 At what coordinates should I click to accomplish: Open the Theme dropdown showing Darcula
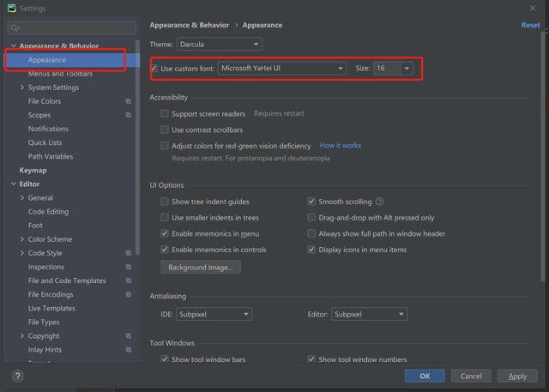(x=220, y=45)
